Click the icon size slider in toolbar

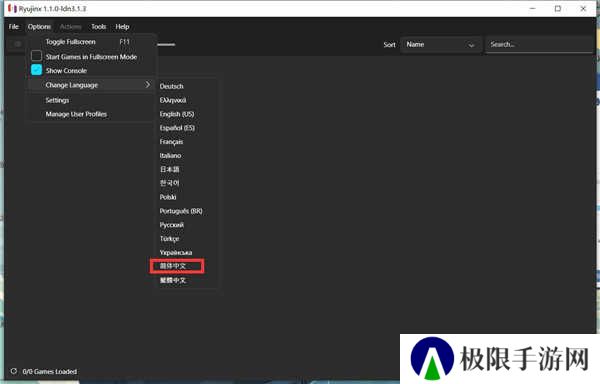pyautogui.click(x=166, y=44)
